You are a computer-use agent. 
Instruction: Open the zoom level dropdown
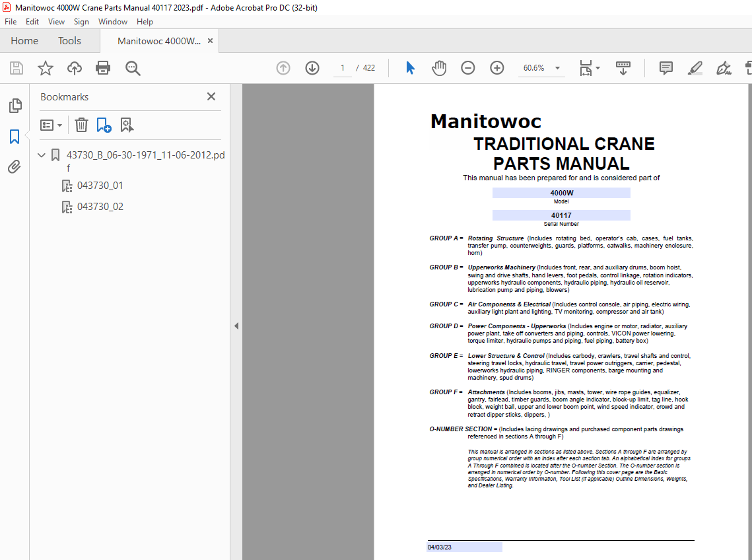tap(557, 68)
